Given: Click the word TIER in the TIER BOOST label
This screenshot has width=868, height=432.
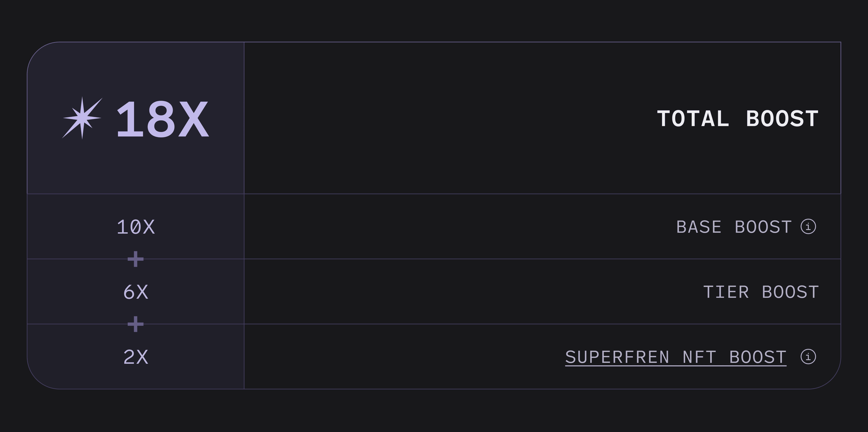Looking at the screenshot, I should tap(726, 292).
